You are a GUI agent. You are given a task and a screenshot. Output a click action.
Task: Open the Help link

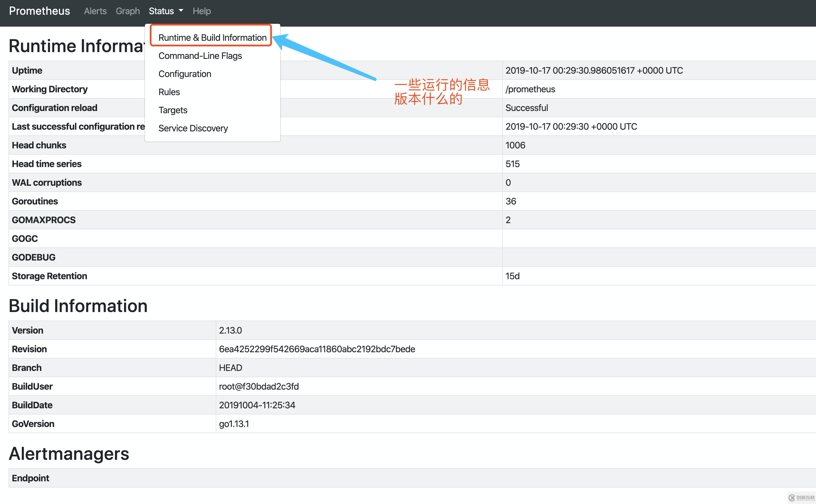202,11
